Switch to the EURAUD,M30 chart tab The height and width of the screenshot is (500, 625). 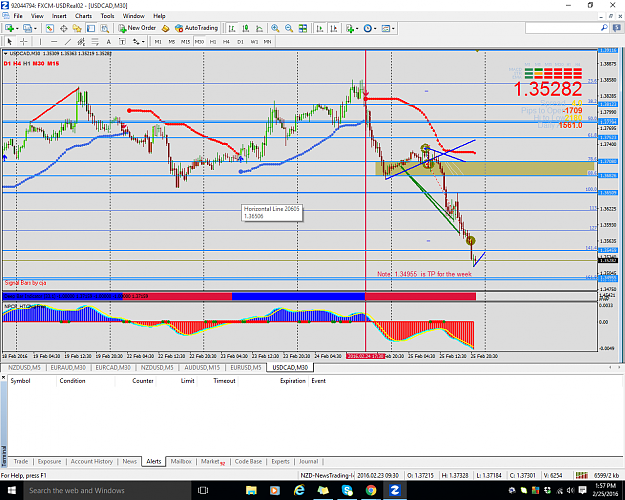68,367
